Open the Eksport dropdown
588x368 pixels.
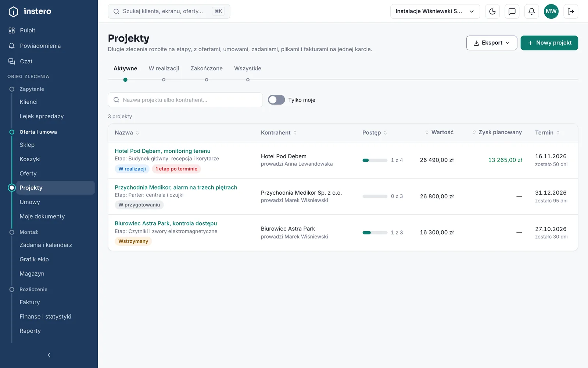(x=492, y=43)
